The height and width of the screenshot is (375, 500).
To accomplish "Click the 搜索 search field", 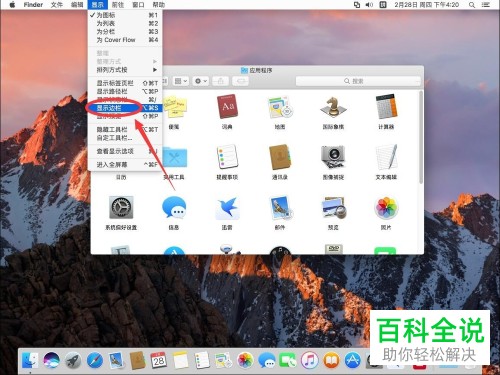I will pos(358,81).
